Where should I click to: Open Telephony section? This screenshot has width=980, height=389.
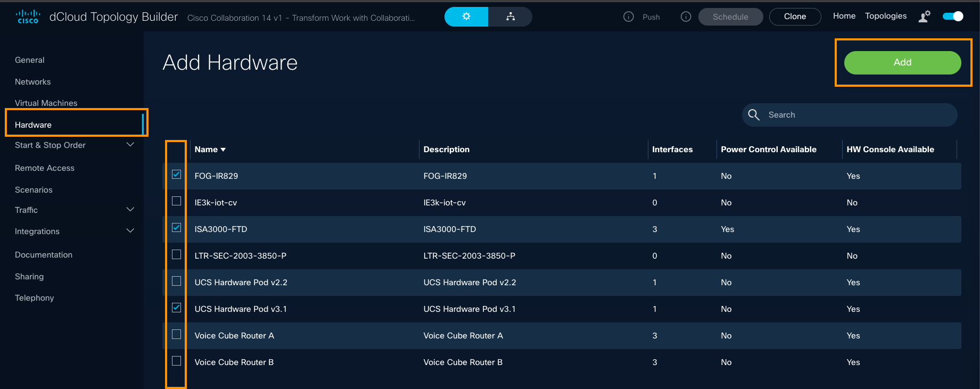tap(35, 298)
